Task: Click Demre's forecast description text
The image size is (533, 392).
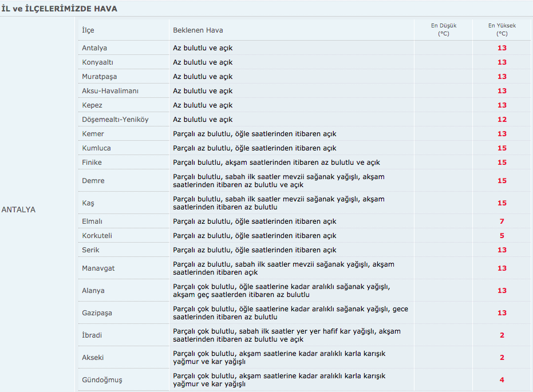Action: (279, 180)
